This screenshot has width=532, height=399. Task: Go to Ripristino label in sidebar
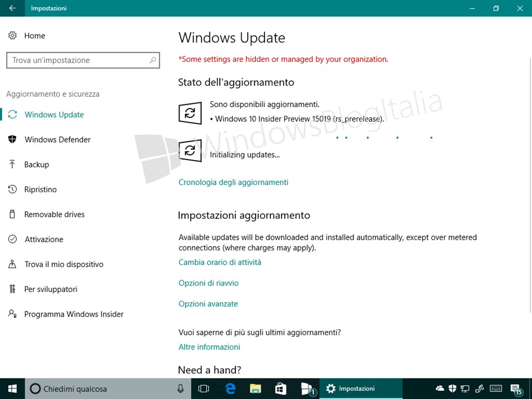(x=40, y=190)
